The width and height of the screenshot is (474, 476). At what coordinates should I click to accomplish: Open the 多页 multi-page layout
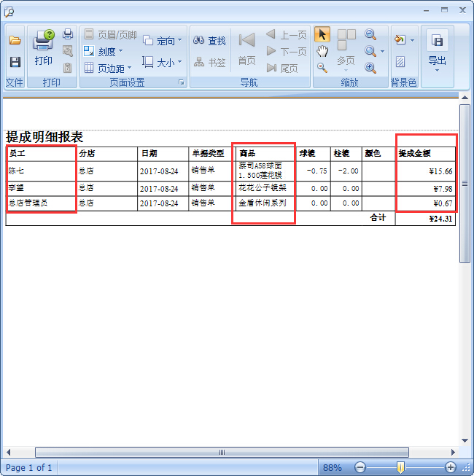pos(346,50)
